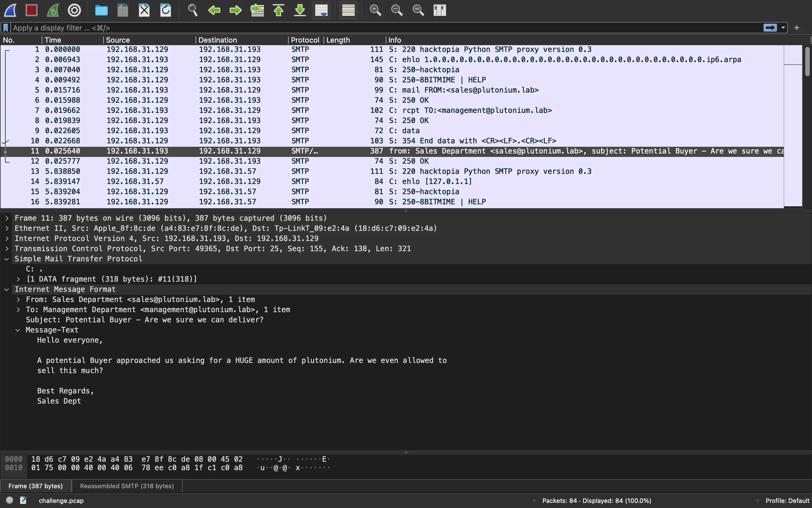The height and width of the screenshot is (508, 812).
Task: Select packet 5 mail FROM sales row
Action: [x=392, y=90]
